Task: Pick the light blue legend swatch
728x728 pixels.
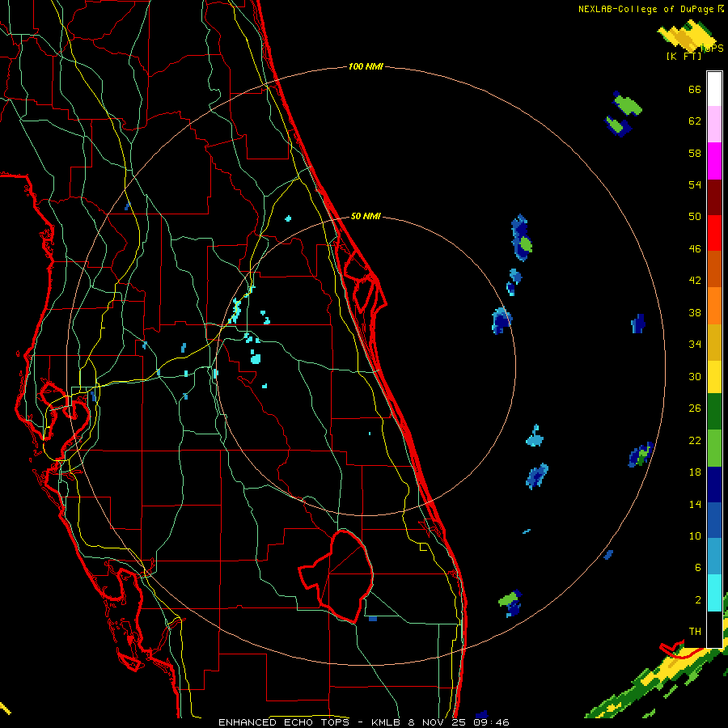Action: pos(714,557)
